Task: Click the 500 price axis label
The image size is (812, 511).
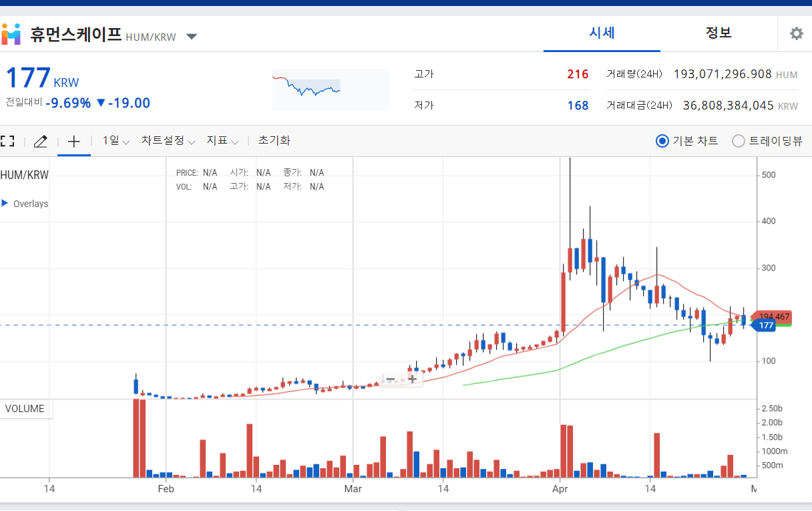Action: (769, 175)
